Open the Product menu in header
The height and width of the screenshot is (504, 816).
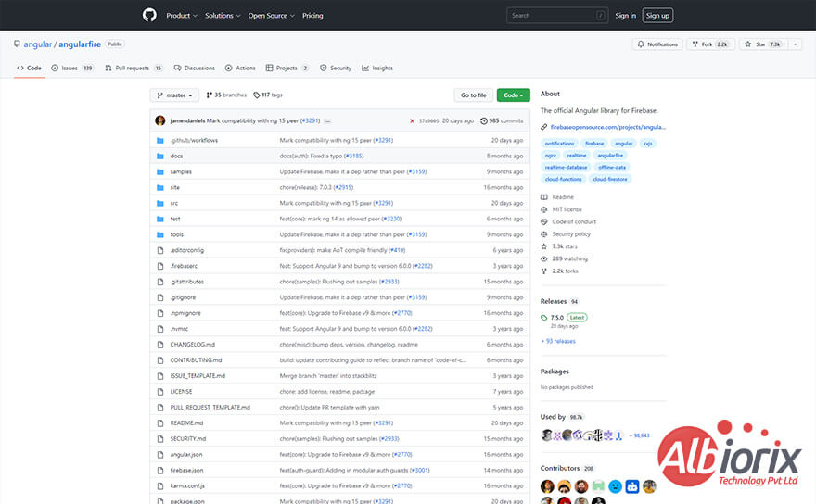pyautogui.click(x=180, y=16)
